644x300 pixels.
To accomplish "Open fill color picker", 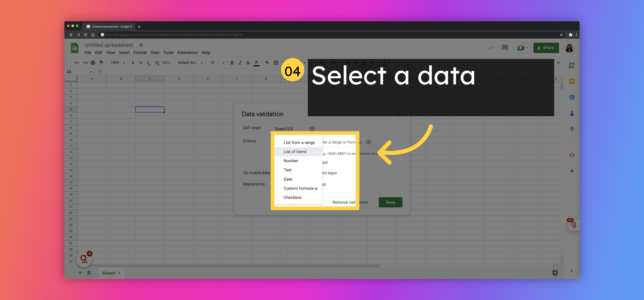I will coord(267,63).
